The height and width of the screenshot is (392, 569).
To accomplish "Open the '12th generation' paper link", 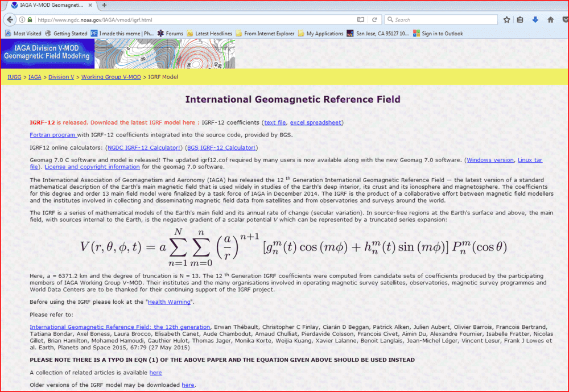I will tap(119, 327).
